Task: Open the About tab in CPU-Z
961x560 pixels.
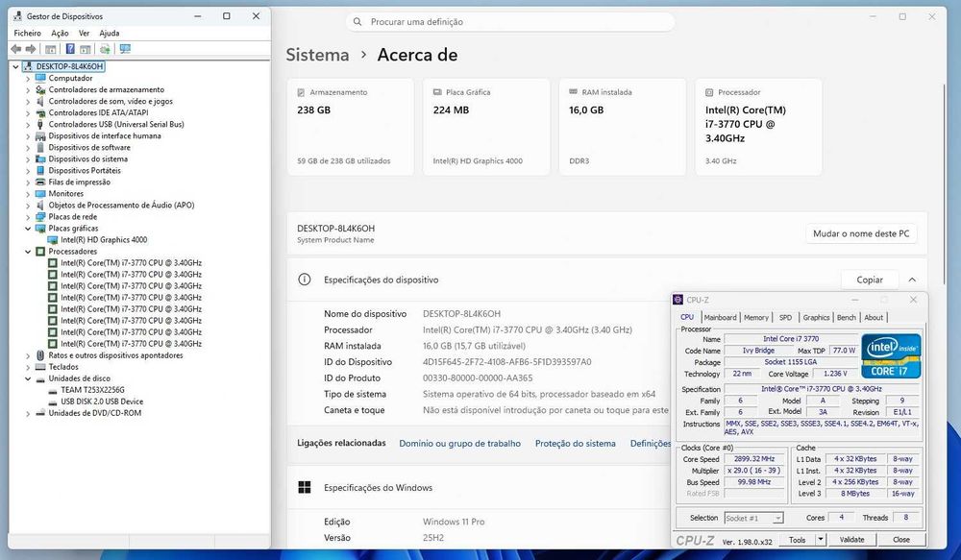Action: 874,317
